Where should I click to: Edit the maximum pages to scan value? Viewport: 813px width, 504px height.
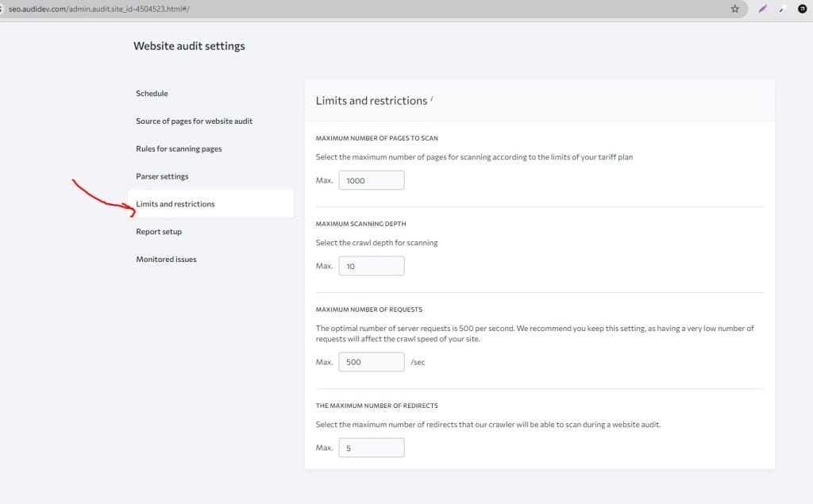point(371,180)
